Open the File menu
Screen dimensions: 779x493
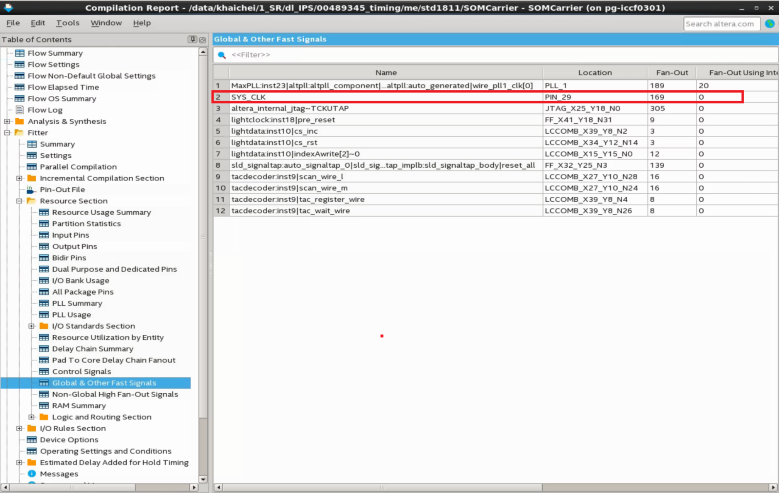(x=13, y=23)
